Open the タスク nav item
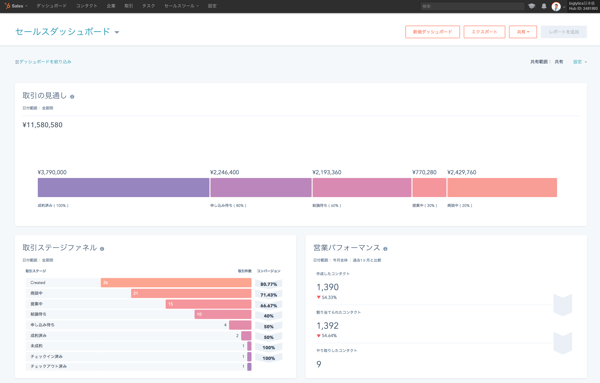 coord(148,6)
